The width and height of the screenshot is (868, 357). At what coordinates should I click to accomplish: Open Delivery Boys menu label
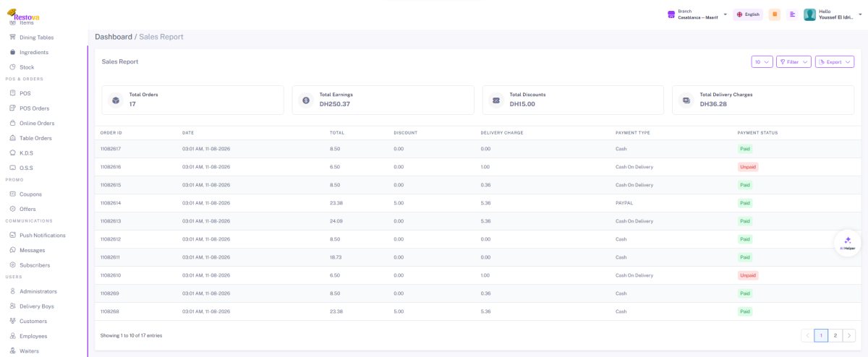click(x=36, y=306)
